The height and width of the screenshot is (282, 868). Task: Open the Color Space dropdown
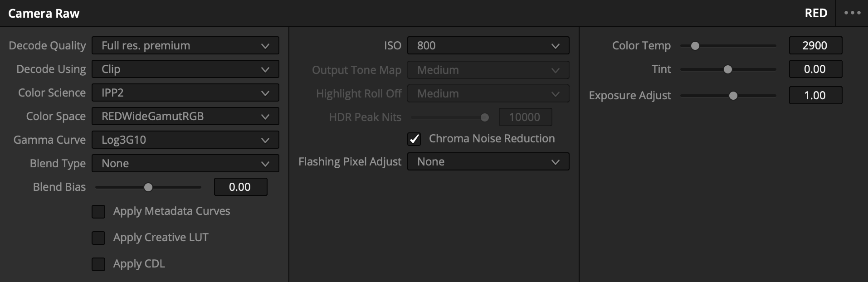pyautogui.click(x=185, y=117)
